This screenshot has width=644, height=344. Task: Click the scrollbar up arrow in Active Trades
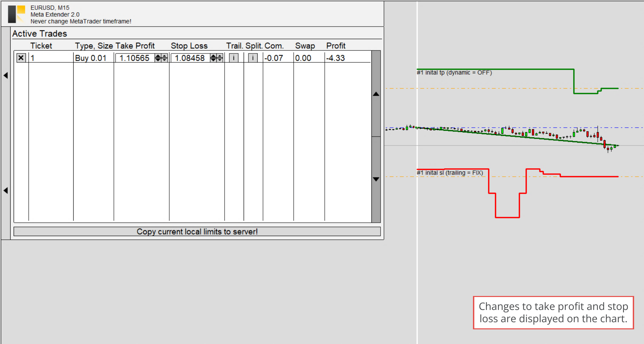pos(376,94)
